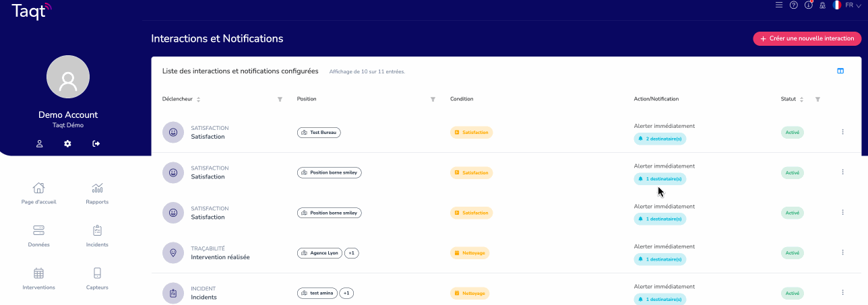The width and height of the screenshot is (868, 305).
Task: Click Nettoyage badge in test amina row
Action: 469,294
